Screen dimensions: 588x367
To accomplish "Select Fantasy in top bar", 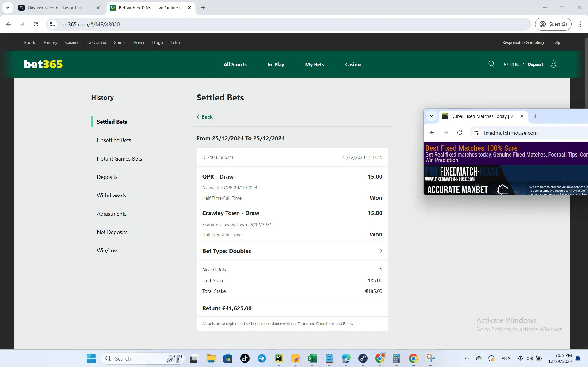I will tap(51, 42).
